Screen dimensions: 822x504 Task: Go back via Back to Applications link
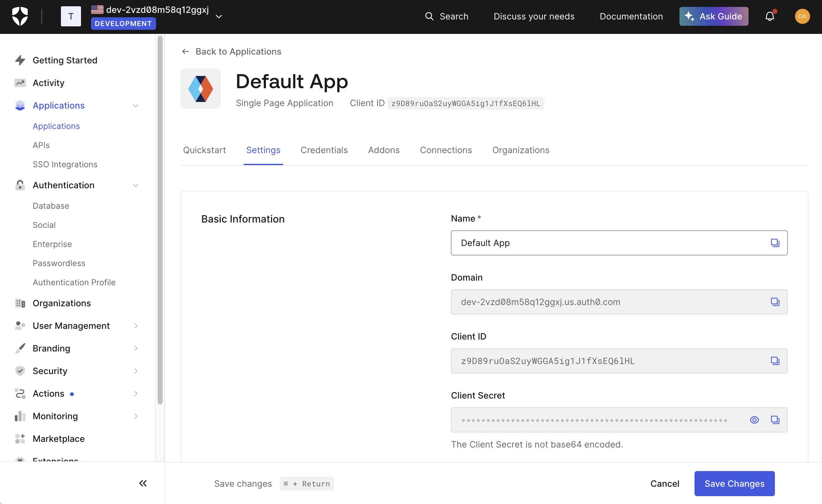point(238,51)
